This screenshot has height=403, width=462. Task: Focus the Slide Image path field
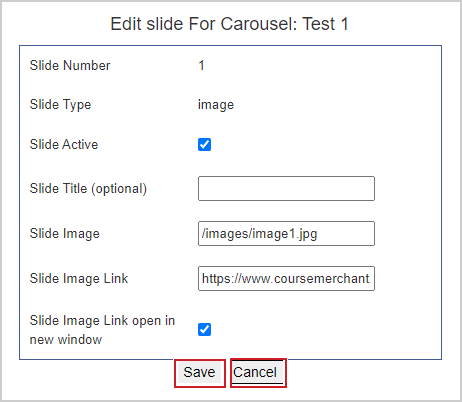point(286,234)
